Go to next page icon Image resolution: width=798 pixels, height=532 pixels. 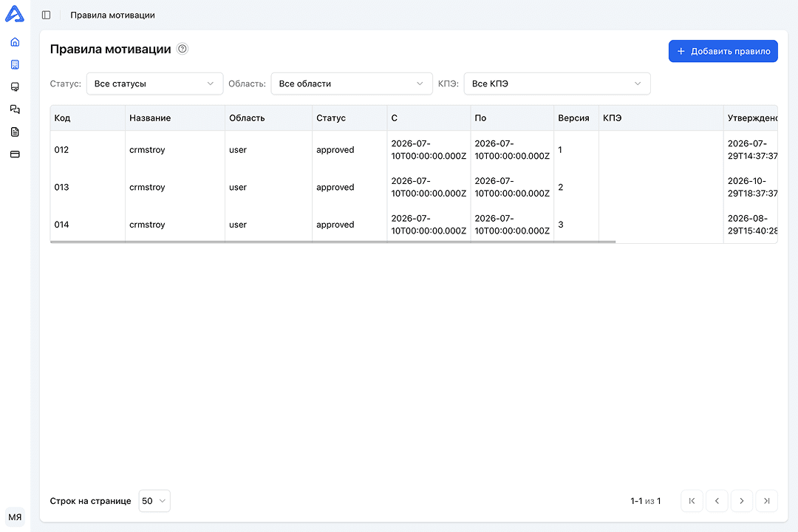(x=742, y=501)
